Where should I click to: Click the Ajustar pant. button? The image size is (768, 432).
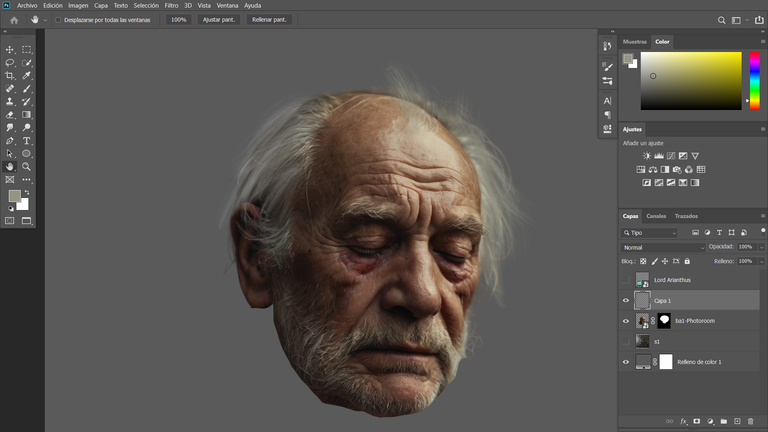tap(218, 20)
